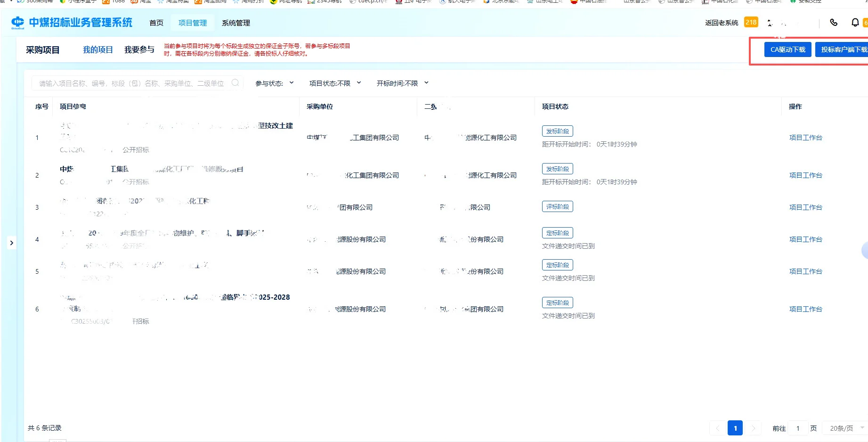Click the phone contact icon in the header
This screenshot has width=868, height=442.
(x=834, y=22)
